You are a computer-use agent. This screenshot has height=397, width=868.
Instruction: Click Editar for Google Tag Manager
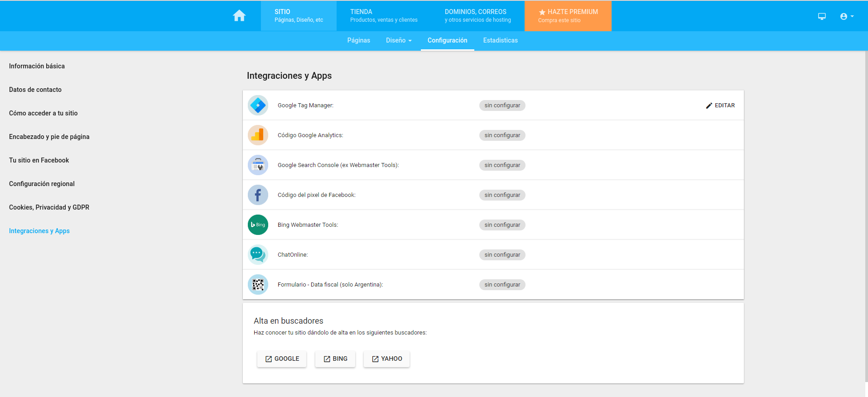tap(720, 105)
